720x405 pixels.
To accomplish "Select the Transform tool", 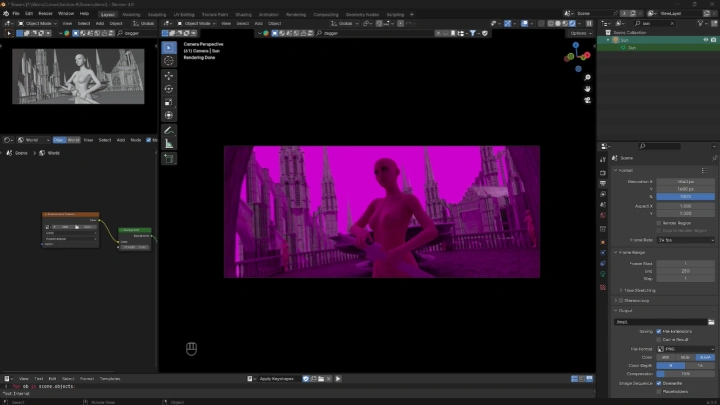I will tap(169, 115).
